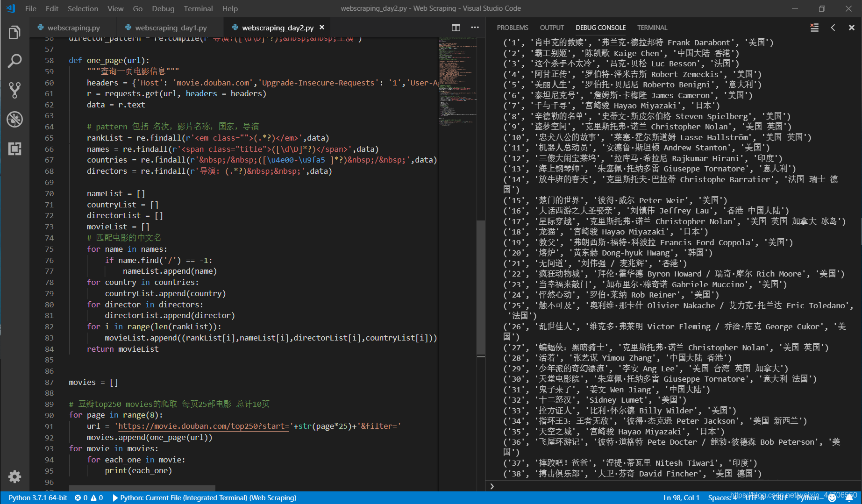Click the errors and warnings count
Screen dimensions: 862x504
(89, 498)
